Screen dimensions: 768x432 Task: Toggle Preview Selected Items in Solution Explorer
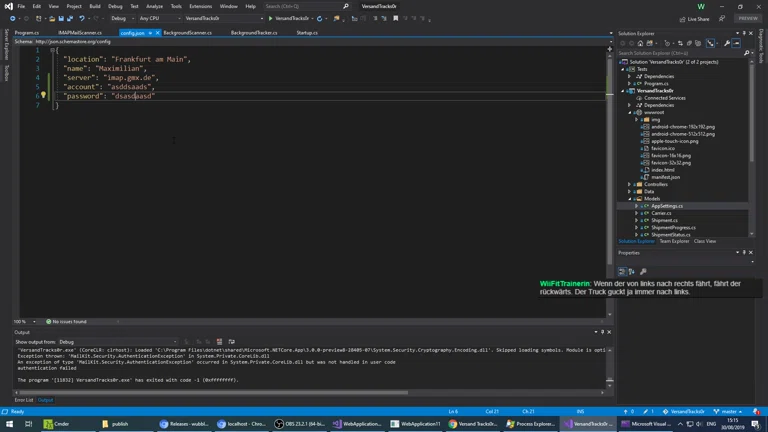[737, 43]
